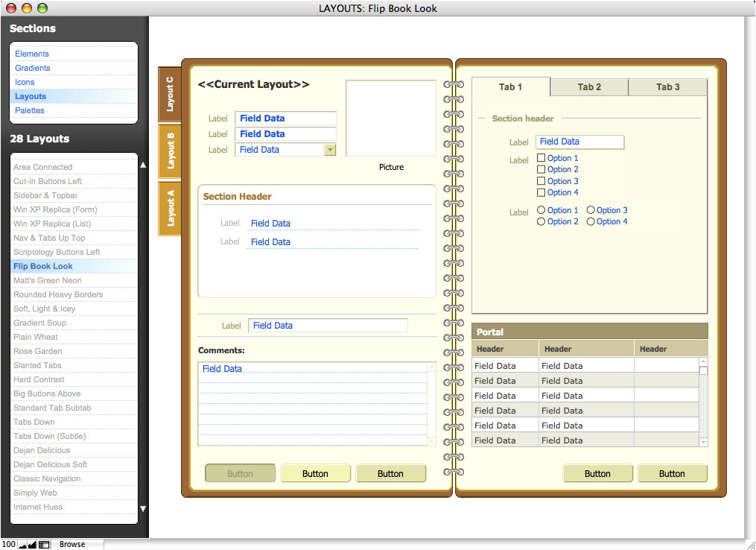The image size is (756, 550).
Task: Open the Layout A side tab
Action: pyautogui.click(x=170, y=209)
